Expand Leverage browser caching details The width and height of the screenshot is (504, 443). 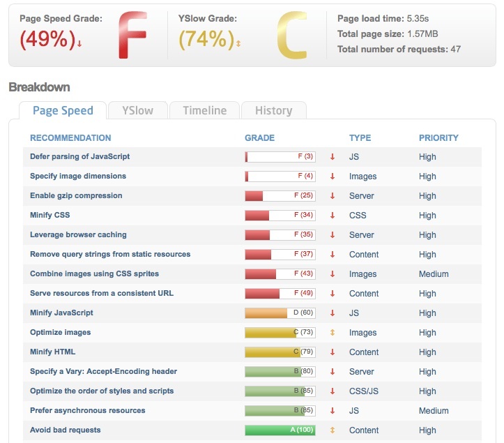pyautogui.click(x=78, y=235)
